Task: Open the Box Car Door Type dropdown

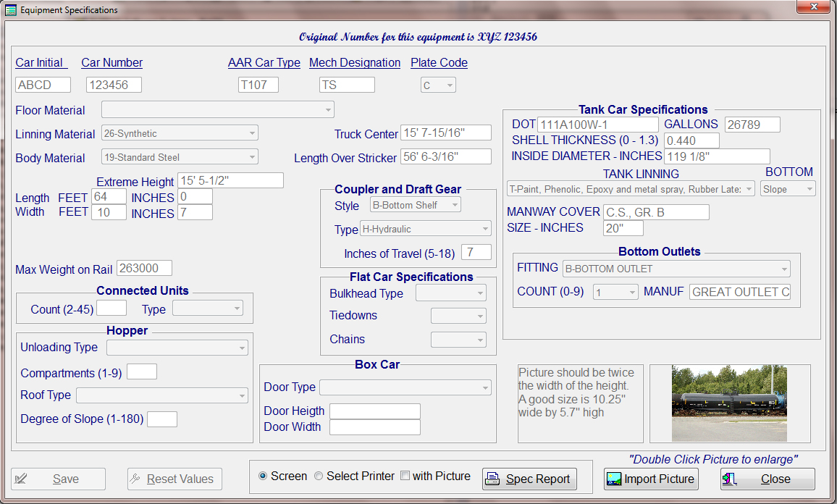Action: point(405,387)
